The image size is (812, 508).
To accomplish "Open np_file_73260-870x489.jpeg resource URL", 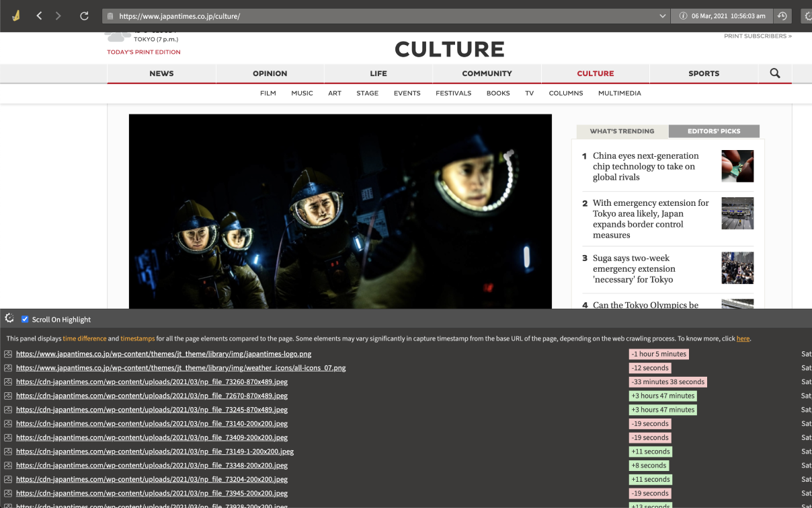I will [x=152, y=382].
